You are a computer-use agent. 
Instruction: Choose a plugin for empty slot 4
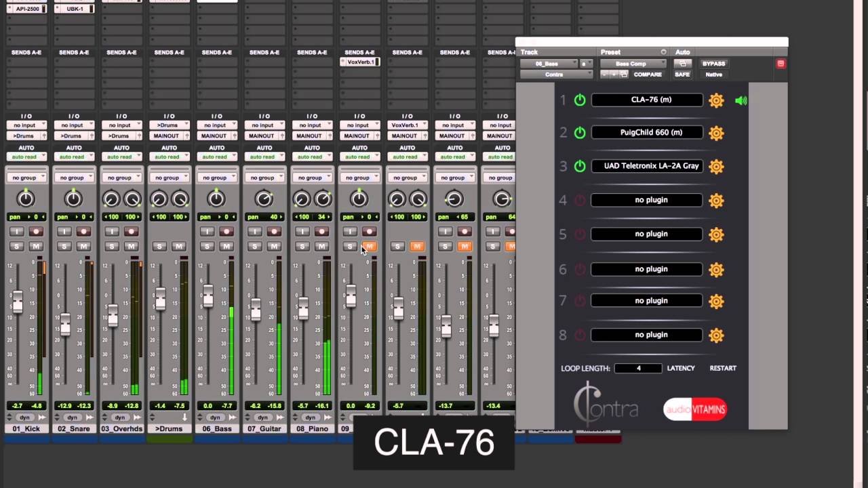pyautogui.click(x=647, y=201)
